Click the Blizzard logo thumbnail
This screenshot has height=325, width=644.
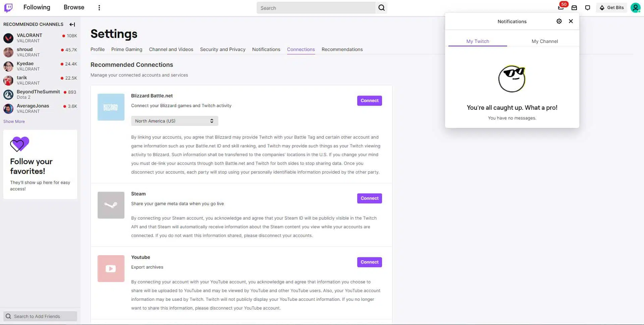click(x=111, y=107)
